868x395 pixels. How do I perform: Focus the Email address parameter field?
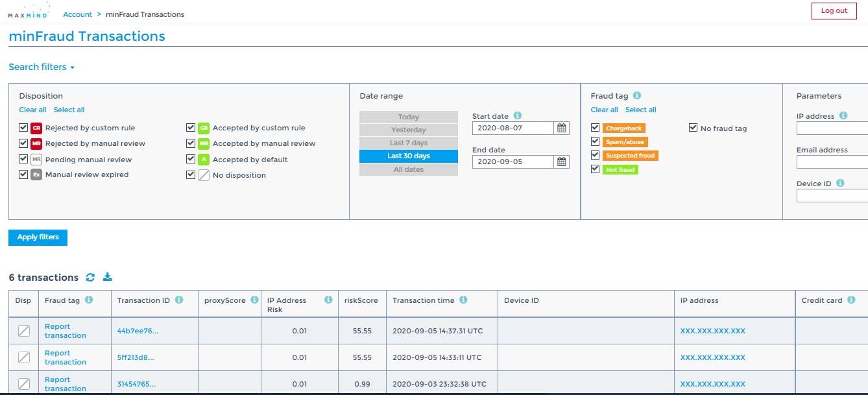[x=832, y=162]
